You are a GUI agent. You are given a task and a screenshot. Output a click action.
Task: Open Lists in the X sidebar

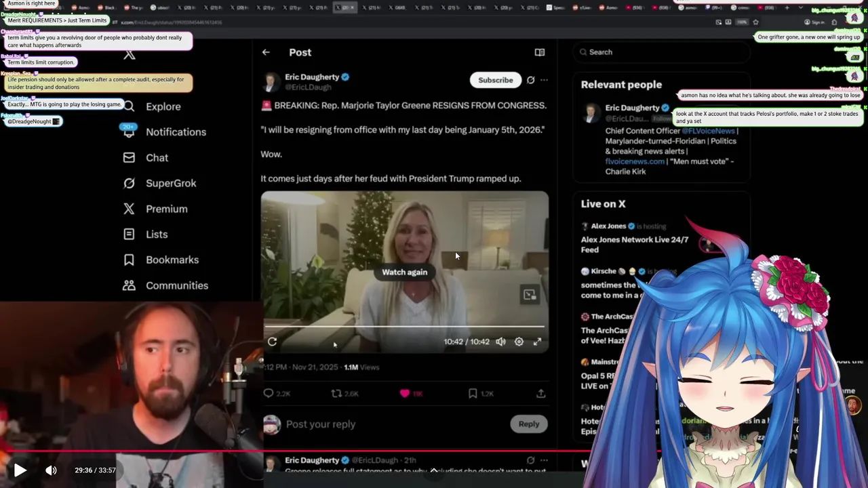coord(157,235)
